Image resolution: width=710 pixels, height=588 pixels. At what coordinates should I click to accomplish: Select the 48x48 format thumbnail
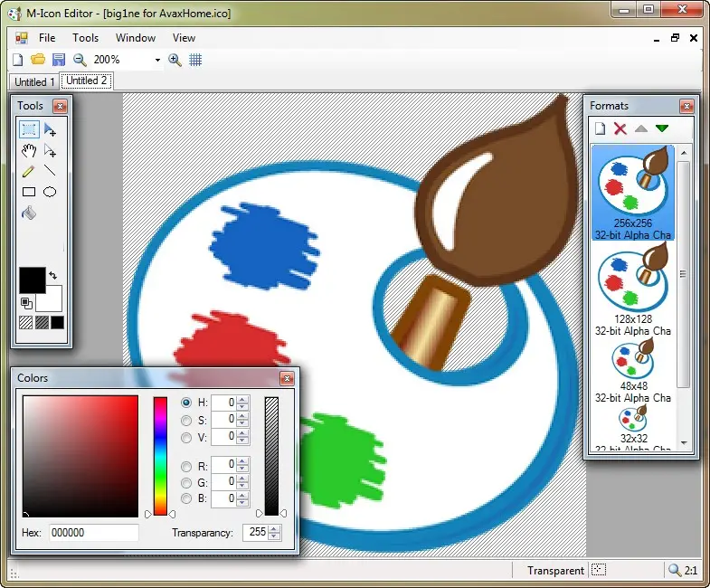click(x=632, y=371)
